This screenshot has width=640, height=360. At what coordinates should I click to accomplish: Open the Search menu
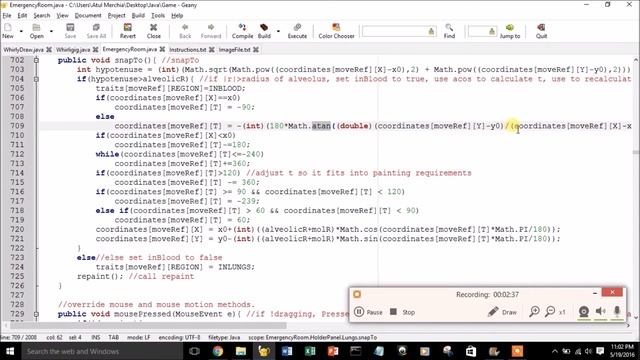[x=42, y=16]
